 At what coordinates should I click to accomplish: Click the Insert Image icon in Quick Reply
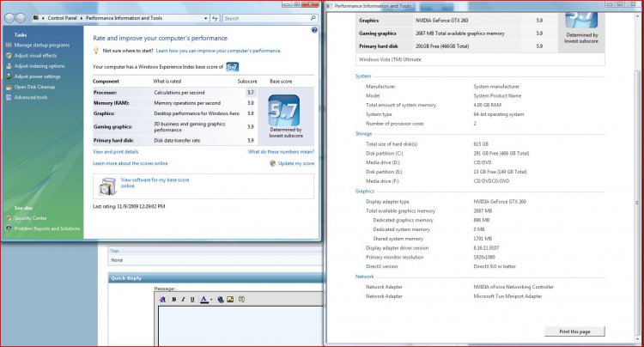[230, 300]
